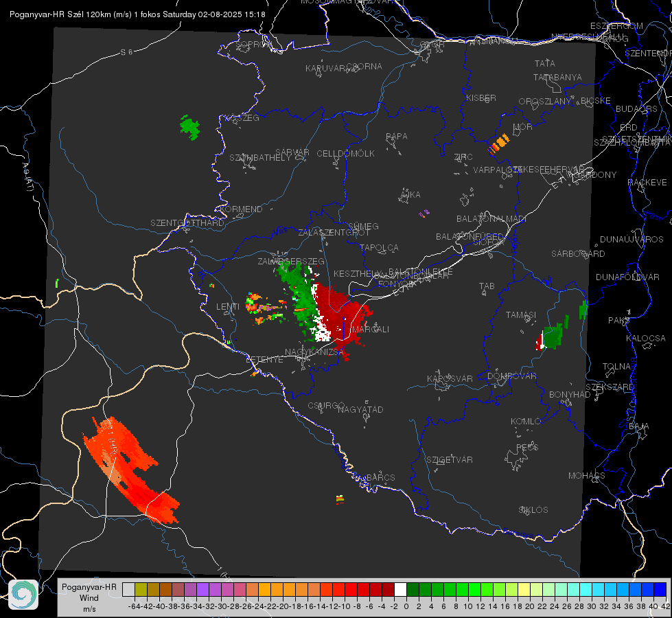Screen dimensions: 672x618
Task: Click the 'S 6' road label
Action: pos(126,52)
